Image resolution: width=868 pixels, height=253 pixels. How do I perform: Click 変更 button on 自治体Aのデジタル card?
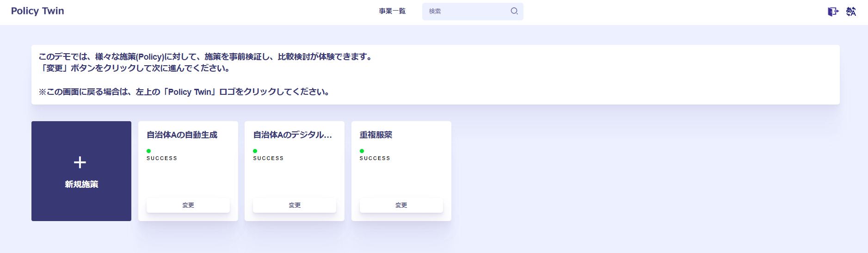coord(295,205)
